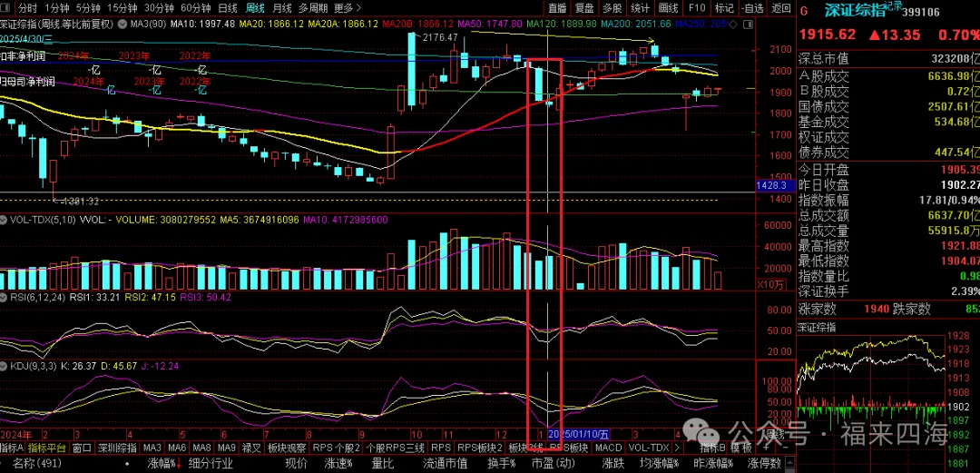Open the F10 company info
This screenshot has width=980, height=473.
coord(696,9)
